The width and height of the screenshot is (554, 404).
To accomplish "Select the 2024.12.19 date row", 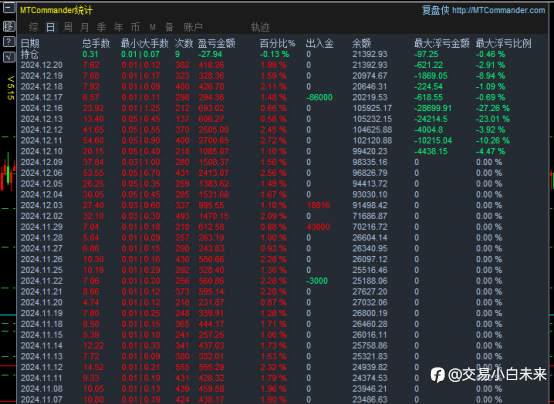I will click(x=283, y=76).
